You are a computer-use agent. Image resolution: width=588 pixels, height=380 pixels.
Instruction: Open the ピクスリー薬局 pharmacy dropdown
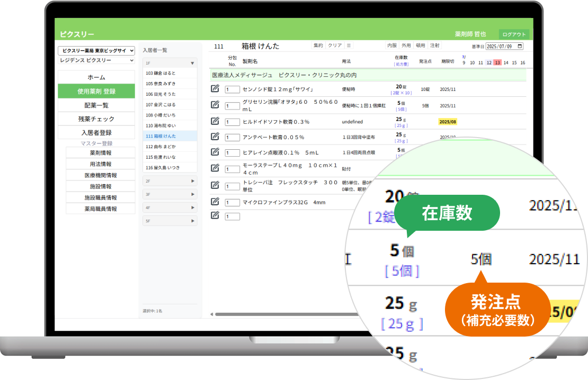click(96, 50)
